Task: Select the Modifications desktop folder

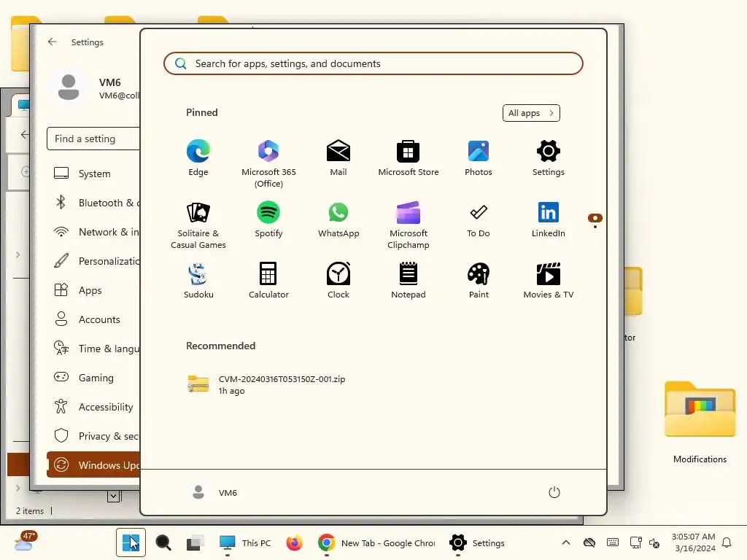Action: coord(700,422)
